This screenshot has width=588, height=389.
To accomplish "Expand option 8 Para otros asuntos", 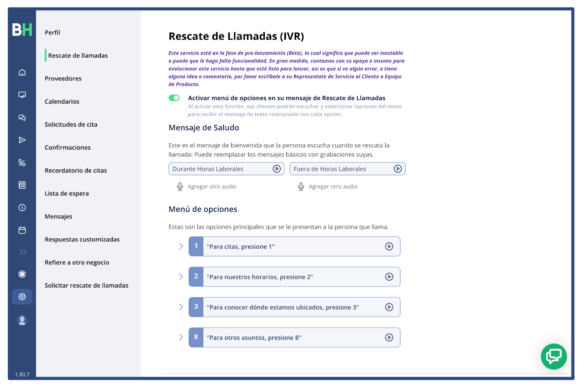I will coord(181,337).
